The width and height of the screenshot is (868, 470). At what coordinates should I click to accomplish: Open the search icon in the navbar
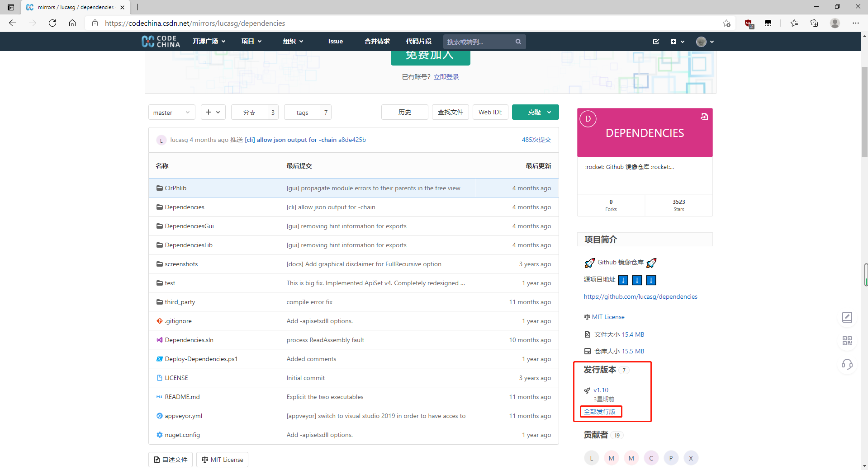pyautogui.click(x=518, y=42)
